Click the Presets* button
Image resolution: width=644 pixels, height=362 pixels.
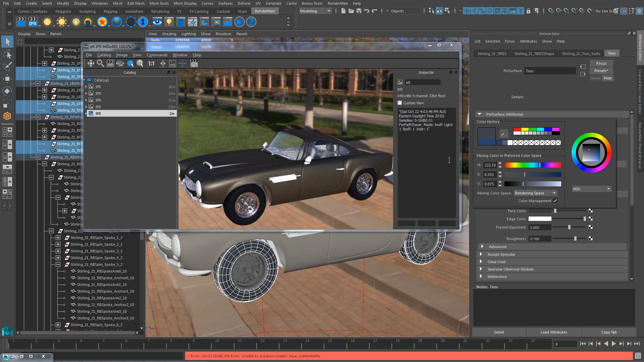(x=601, y=71)
